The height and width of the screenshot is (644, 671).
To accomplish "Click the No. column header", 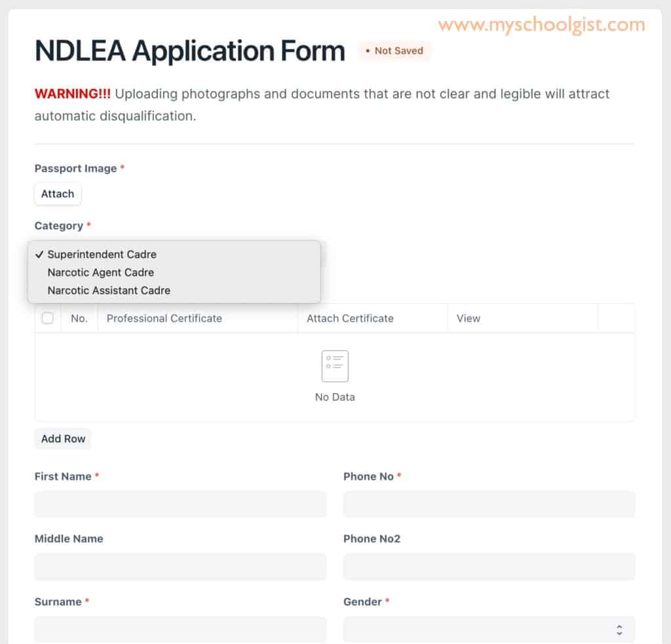I will (79, 318).
